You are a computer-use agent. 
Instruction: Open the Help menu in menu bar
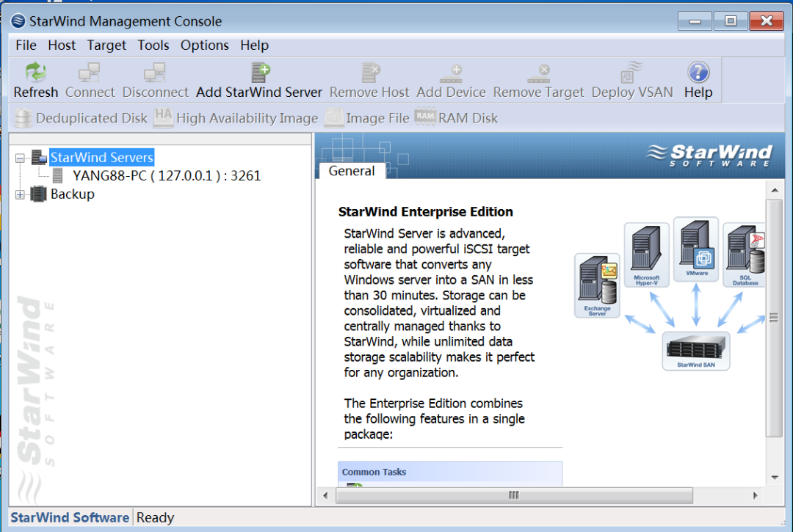click(x=254, y=45)
